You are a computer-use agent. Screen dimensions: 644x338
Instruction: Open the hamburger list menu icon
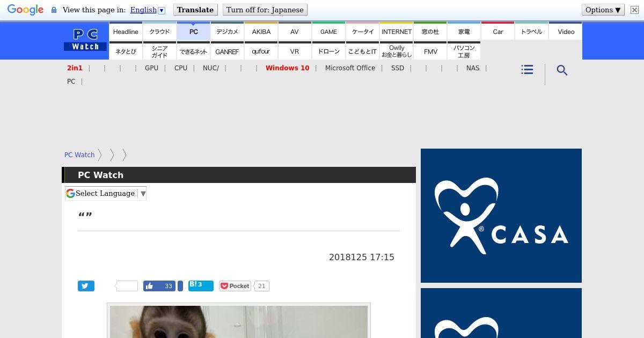click(x=527, y=70)
